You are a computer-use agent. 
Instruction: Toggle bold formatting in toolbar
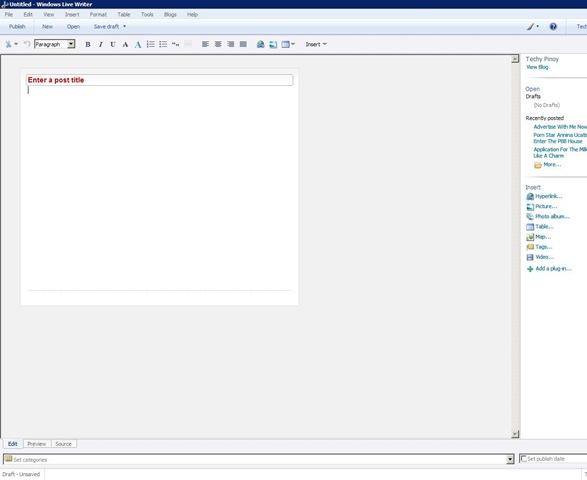pyautogui.click(x=88, y=44)
